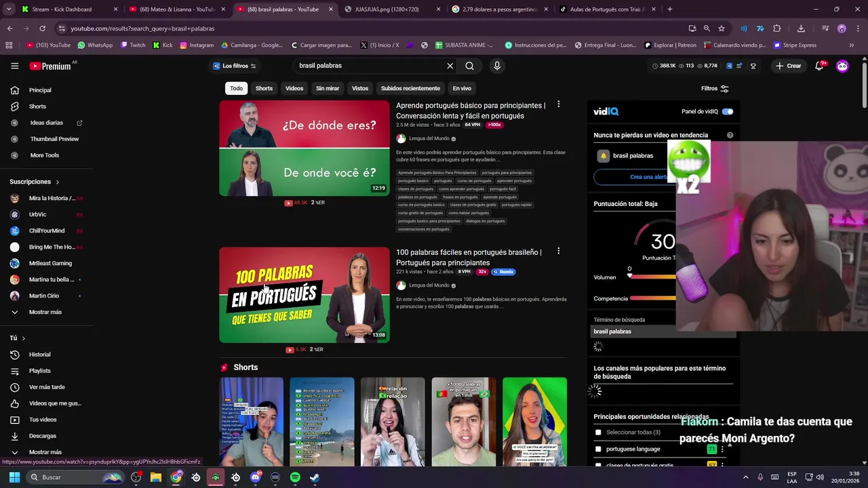Select the Sin mirar filter chip
Screen dimensions: 868x488
tap(328, 88)
